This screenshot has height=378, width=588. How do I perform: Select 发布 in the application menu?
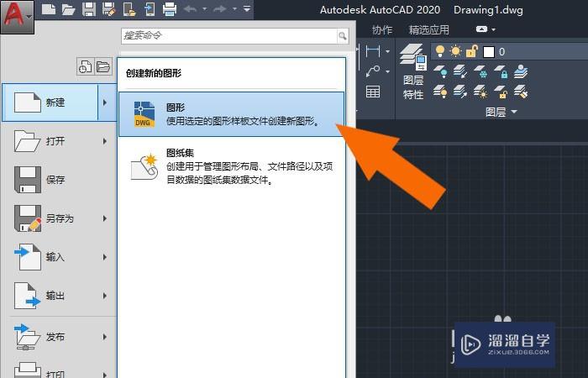[50, 337]
